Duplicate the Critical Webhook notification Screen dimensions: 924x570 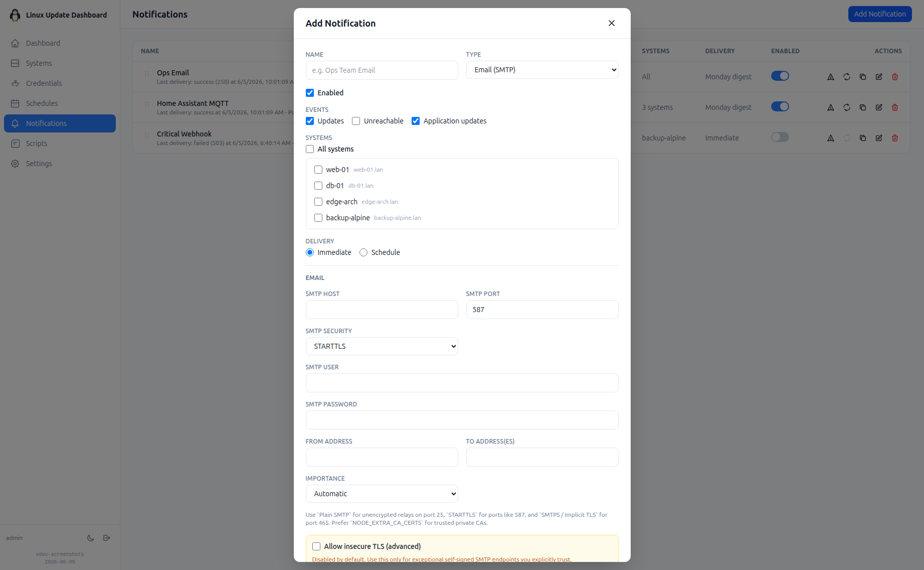863,138
